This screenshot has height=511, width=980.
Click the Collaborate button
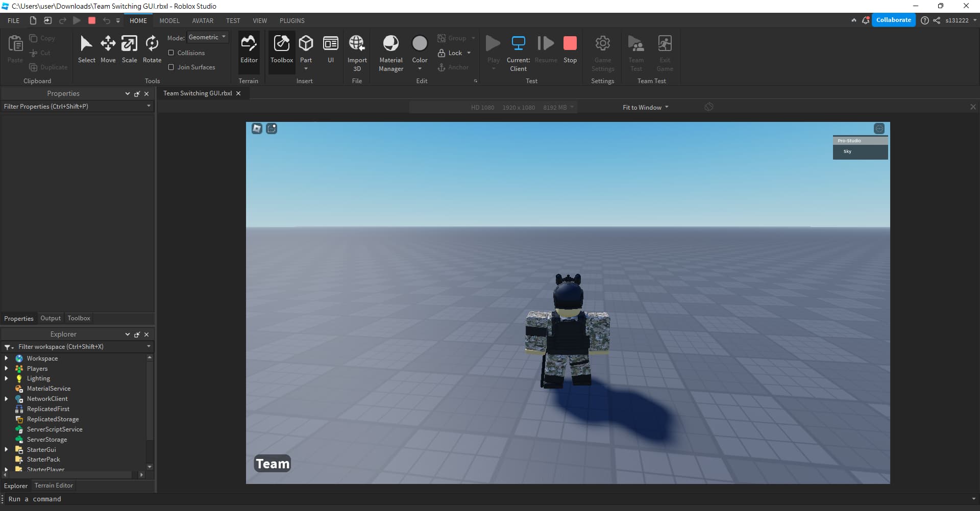[894, 20]
